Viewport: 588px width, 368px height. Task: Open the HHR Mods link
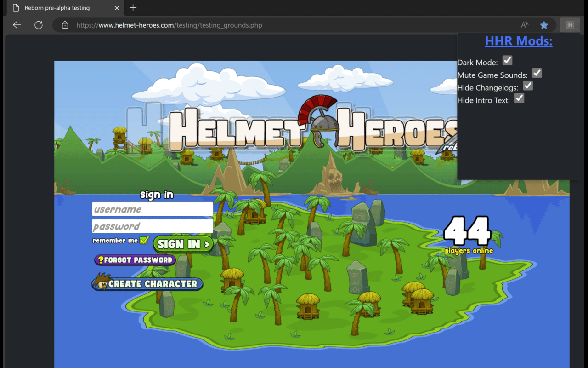pyautogui.click(x=519, y=41)
